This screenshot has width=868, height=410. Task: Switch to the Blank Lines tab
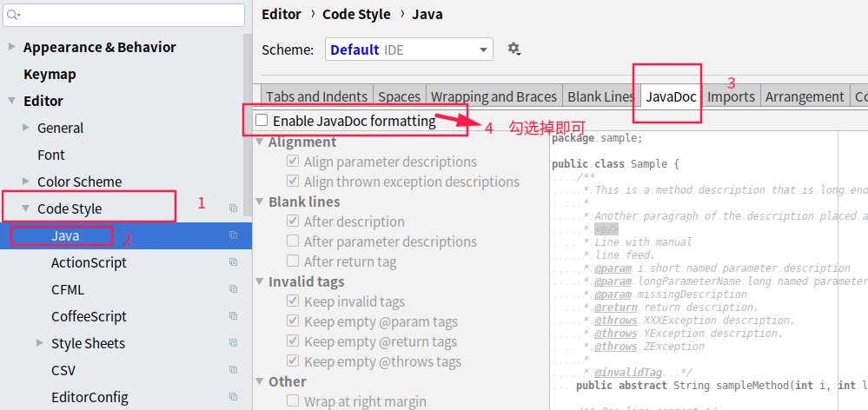(601, 96)
